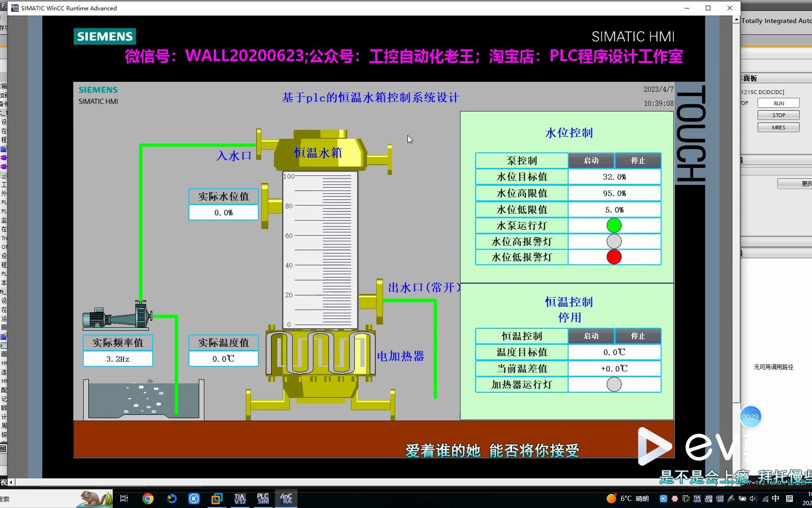812x508 pixels.
Task: Click the WinCC Runtime title bar icon
Action: (x=15, y=8)
